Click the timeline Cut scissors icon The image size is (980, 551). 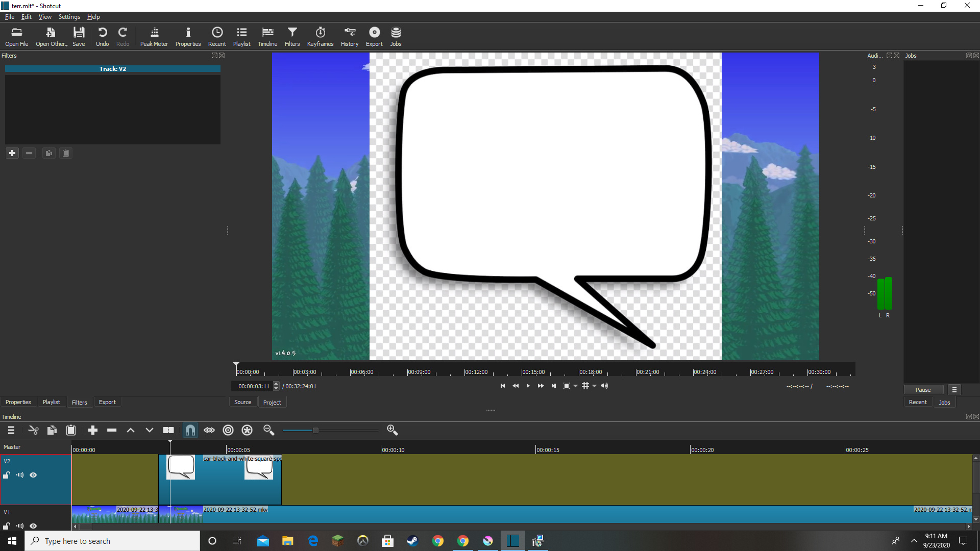(x=33, y=430)
